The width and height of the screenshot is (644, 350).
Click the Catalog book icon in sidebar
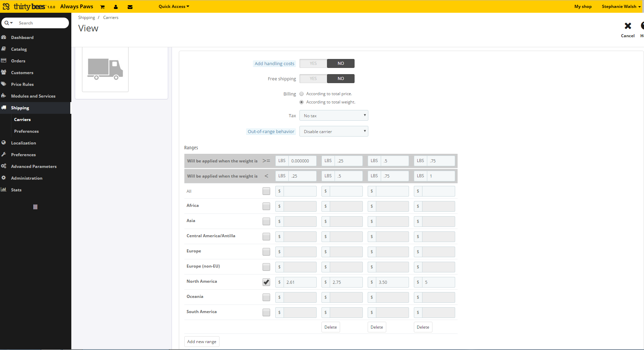[x=4, y=49]
